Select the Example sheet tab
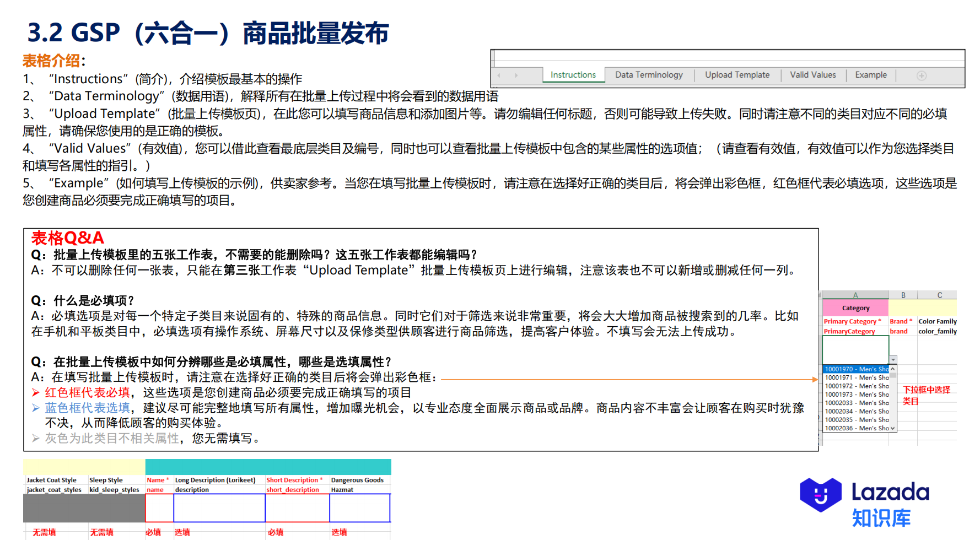 point(871,75)
